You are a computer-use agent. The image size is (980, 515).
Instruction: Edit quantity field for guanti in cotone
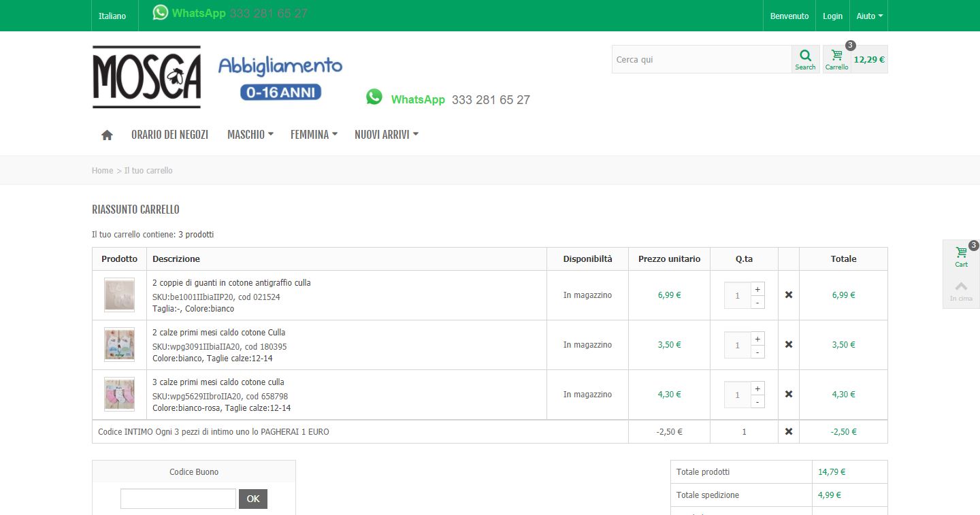(x=737, y=296)
